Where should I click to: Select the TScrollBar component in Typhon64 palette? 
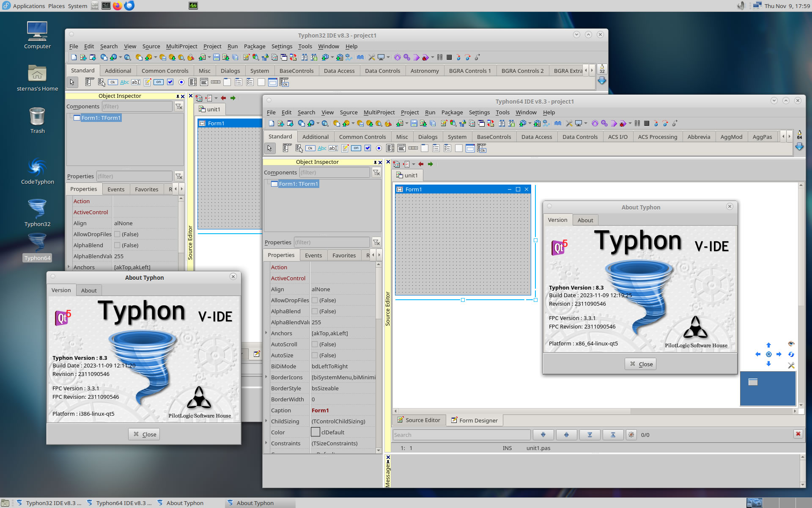(x=413, y=148)
